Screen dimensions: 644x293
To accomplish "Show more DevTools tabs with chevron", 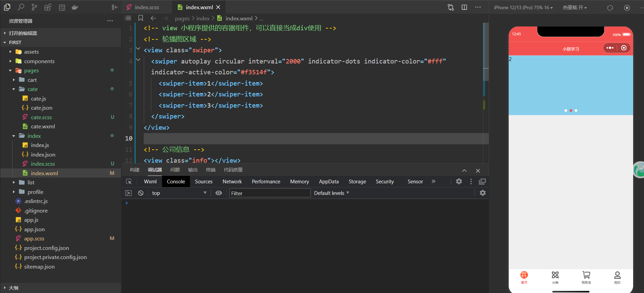I will click(433, 181).
